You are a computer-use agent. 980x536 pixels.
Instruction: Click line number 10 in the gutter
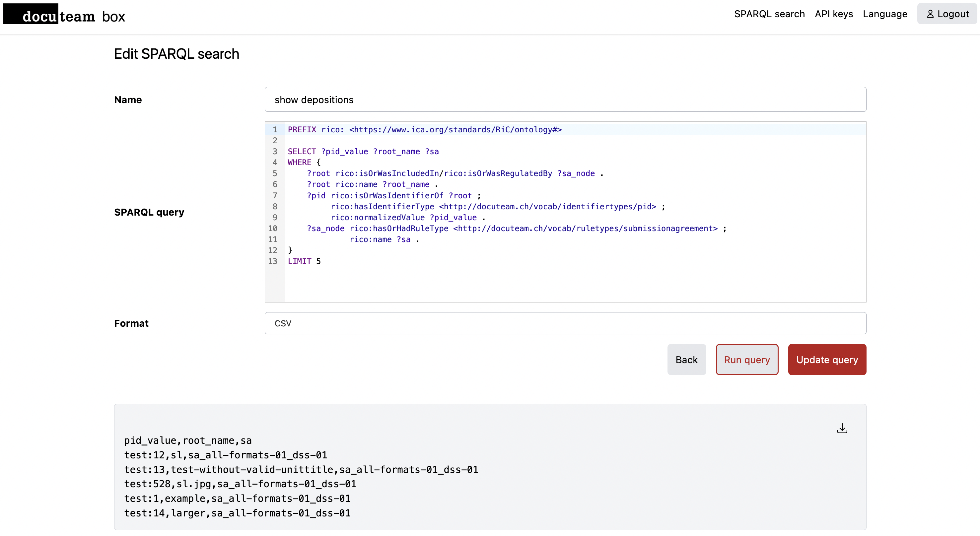tap(273, 229)
